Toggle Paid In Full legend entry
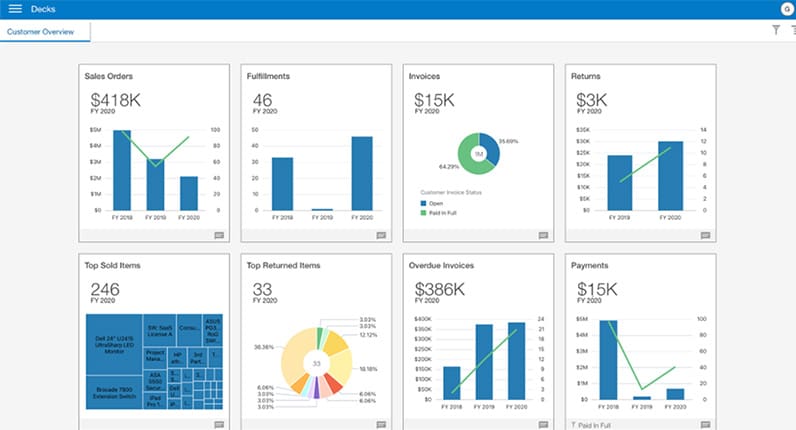The width and height of the screenshot is (796, 430). click(442, 213)
